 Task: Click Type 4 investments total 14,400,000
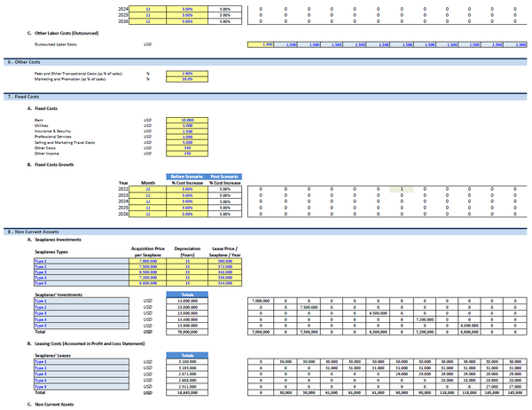[187, 319]
